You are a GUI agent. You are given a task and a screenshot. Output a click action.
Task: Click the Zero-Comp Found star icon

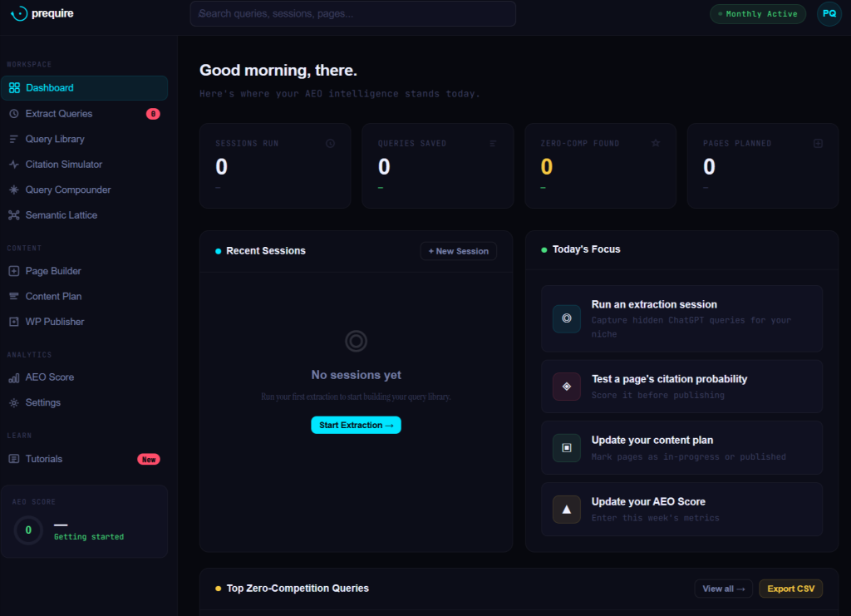pyautogui.click(x=656, y=143)
